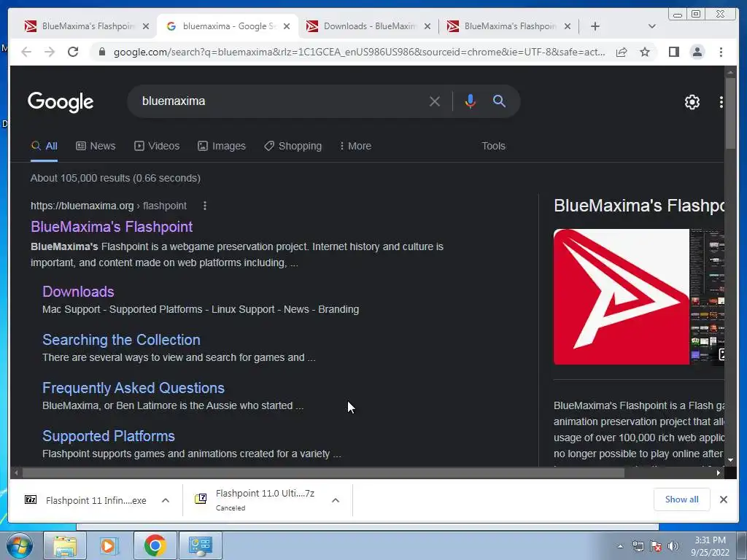The height and width of the screenshot is (560, 747).
Task: Click the About 105,000 results text
Action: [115, 178]
